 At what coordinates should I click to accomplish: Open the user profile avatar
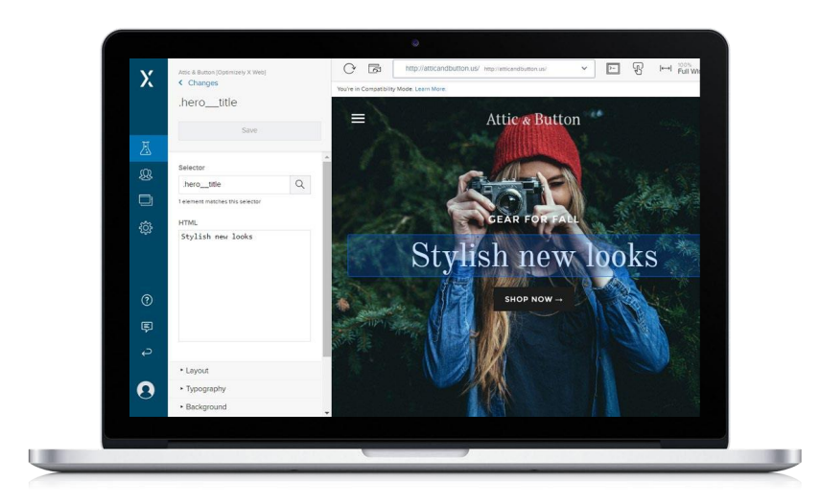(x=146, y=390)
